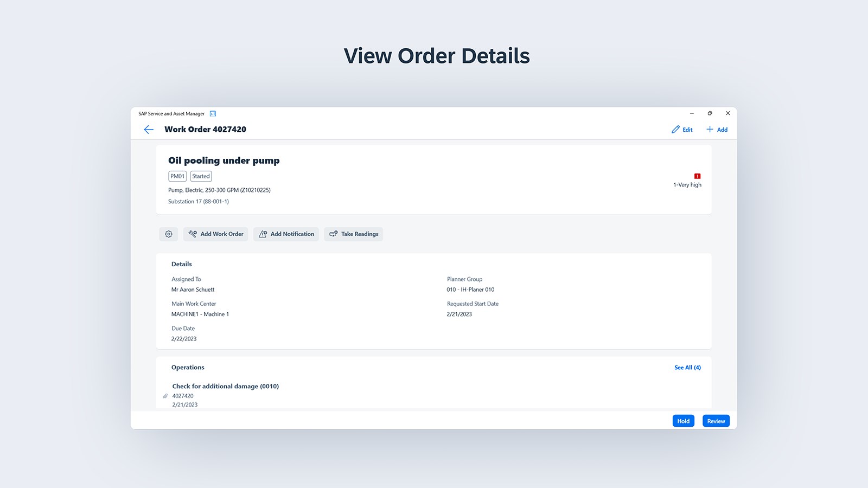The image size is (868, 488).
Task: Click the chart icon beside app title
Action: pos(213,114)
